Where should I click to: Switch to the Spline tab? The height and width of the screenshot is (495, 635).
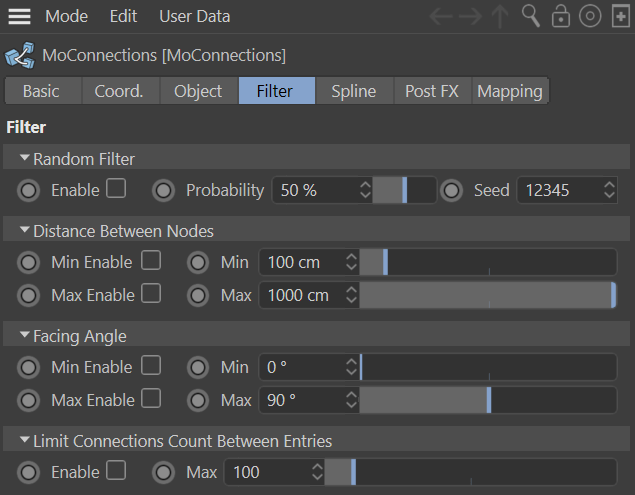tap(353, 91)
